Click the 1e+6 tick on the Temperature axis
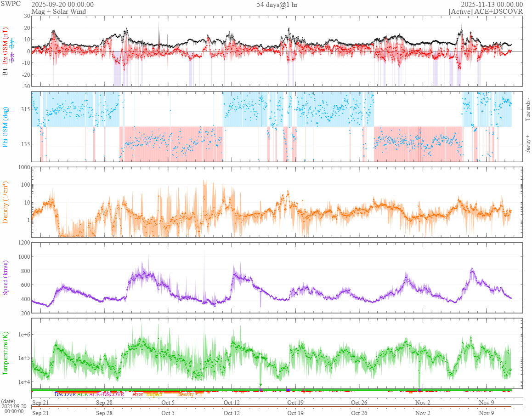This screenshot has height=416, width=532. point(24,335)
